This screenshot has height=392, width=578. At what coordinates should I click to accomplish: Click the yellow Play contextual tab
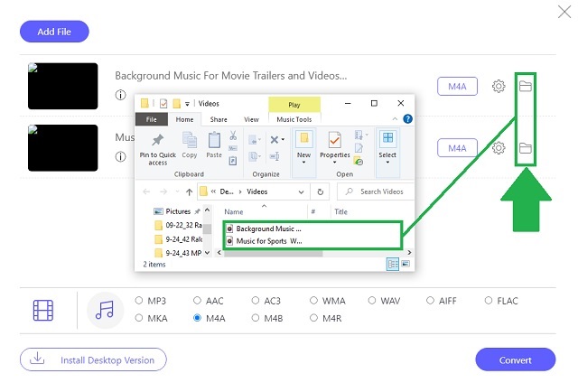click(294, 105)
